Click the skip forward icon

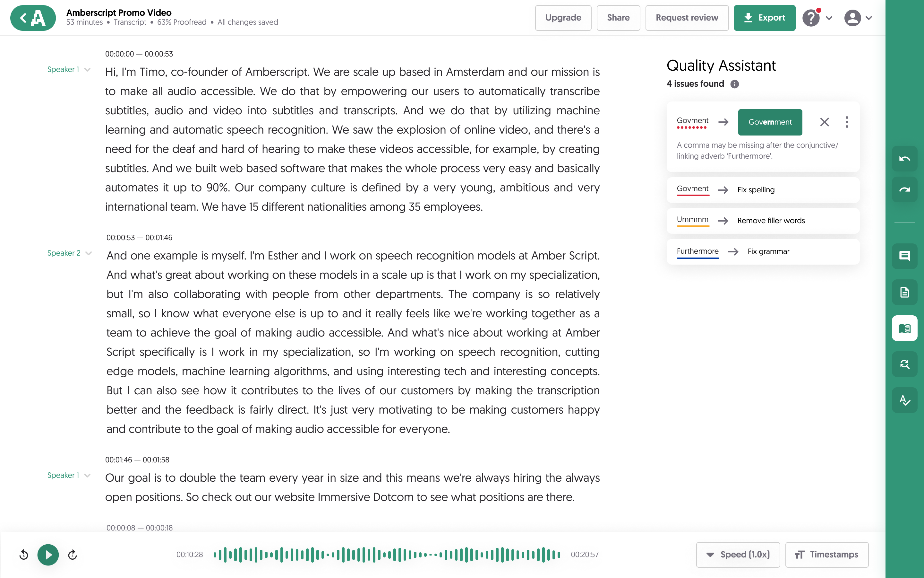pyautogui.click(x=73, y=555)
